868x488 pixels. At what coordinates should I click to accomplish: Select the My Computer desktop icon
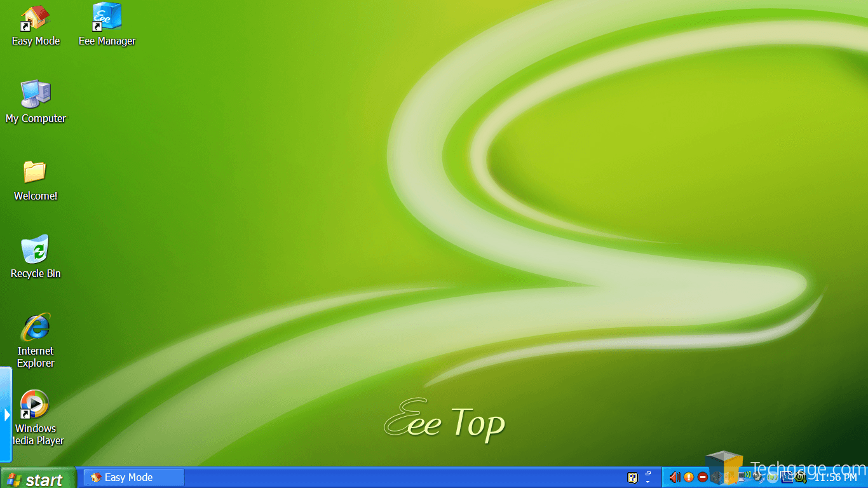pos(36,102)
